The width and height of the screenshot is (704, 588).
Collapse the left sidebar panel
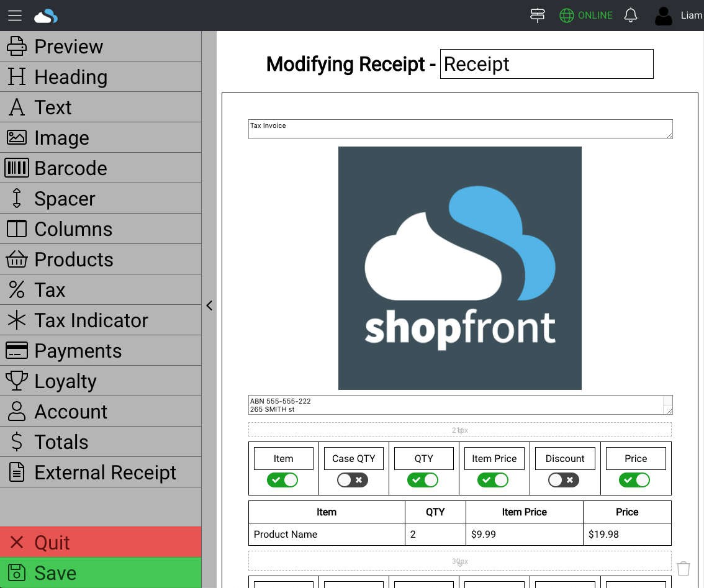pyautogui.click(x=209, y=305)
